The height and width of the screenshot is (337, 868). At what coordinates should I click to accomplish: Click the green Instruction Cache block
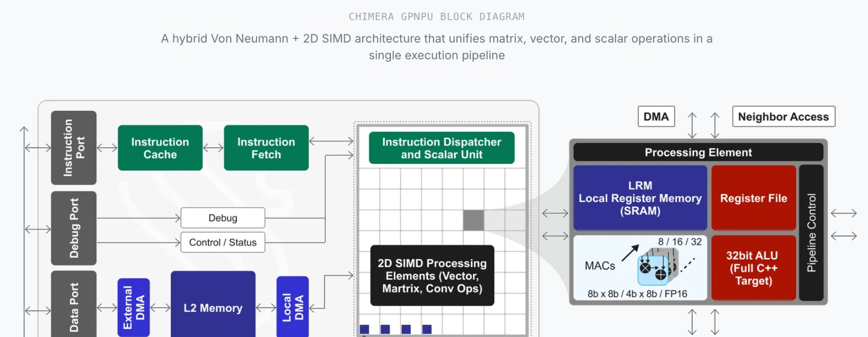point(160,148)
